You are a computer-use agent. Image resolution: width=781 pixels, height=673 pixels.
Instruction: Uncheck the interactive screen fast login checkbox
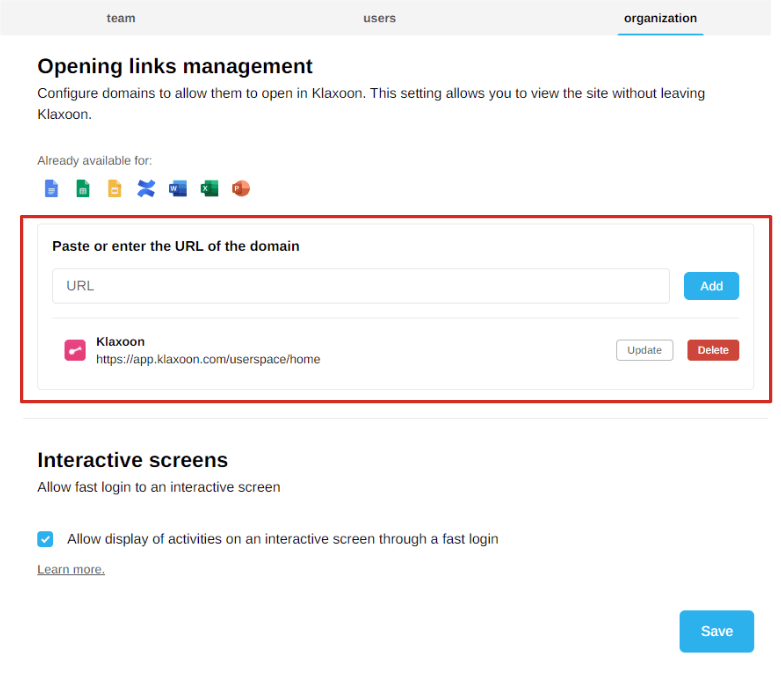click(x=45, y=539)
